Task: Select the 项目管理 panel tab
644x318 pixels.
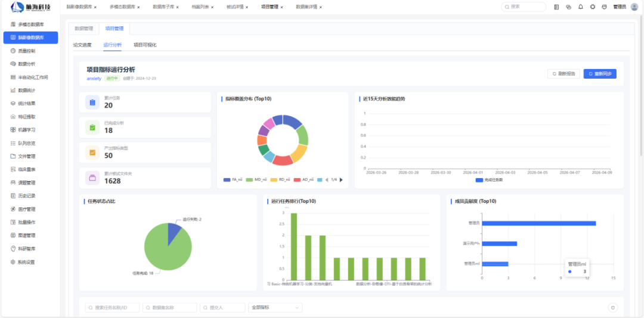Action: point(114,29)
